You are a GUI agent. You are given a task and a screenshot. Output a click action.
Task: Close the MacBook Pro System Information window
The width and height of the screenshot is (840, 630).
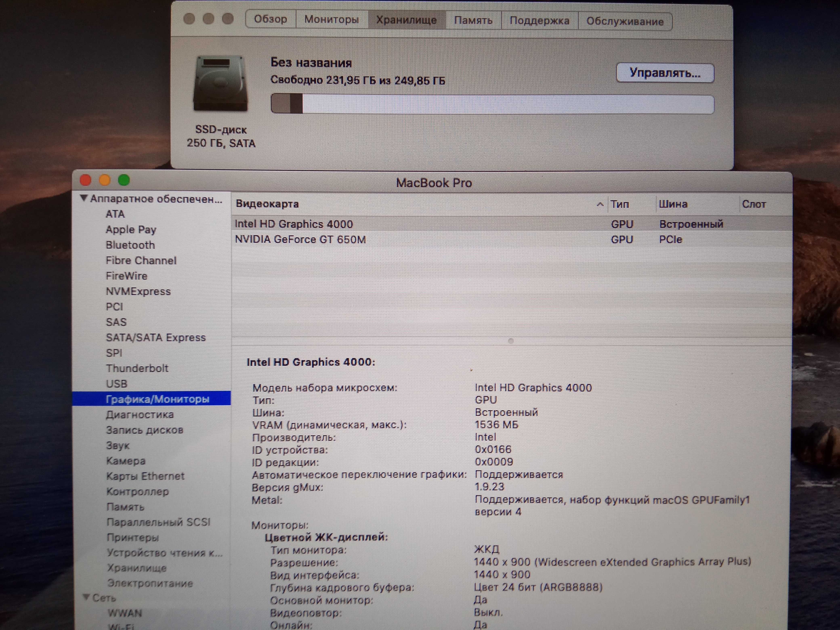click(x=85, y=180)
